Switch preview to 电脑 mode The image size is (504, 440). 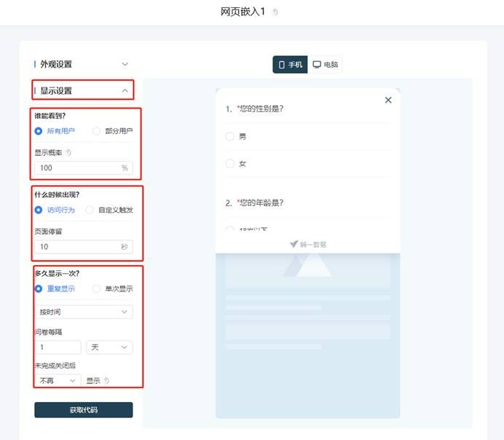(325, 65)
